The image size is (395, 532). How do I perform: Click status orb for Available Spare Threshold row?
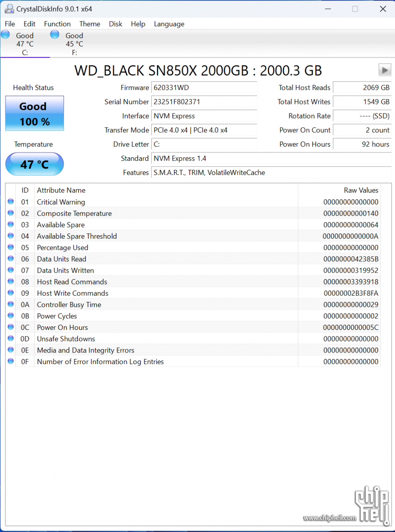coord(11,236)
